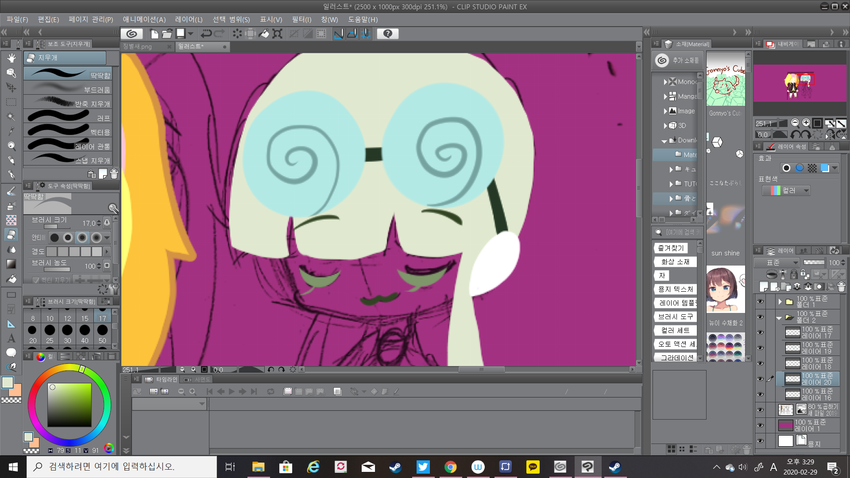Viewport: 850px width, 478px height.
Task: Hide the 용지 paper layer
Action: coord(760,441)
